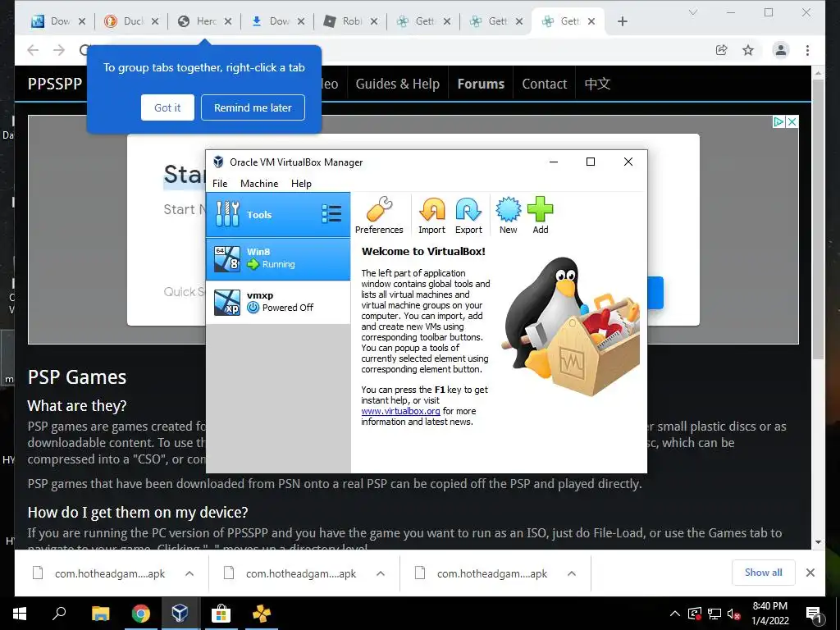Open File Explorer from taskbar

click(x=100, y=614)
